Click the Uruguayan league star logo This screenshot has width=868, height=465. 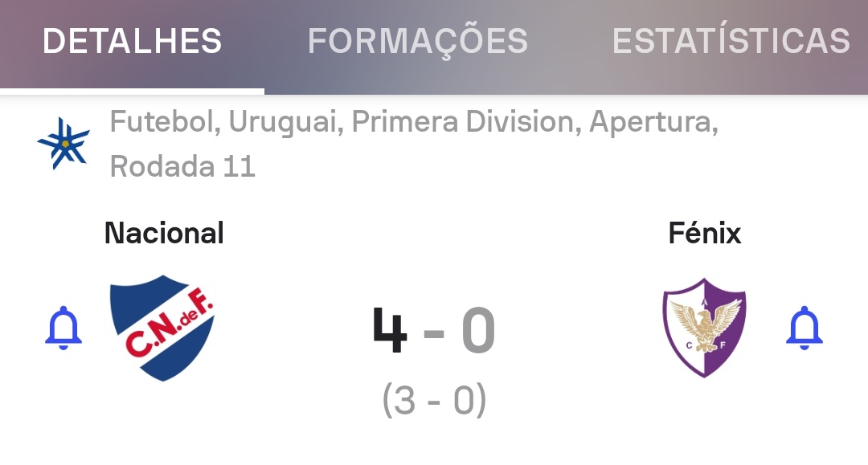(x=63, y=144)
